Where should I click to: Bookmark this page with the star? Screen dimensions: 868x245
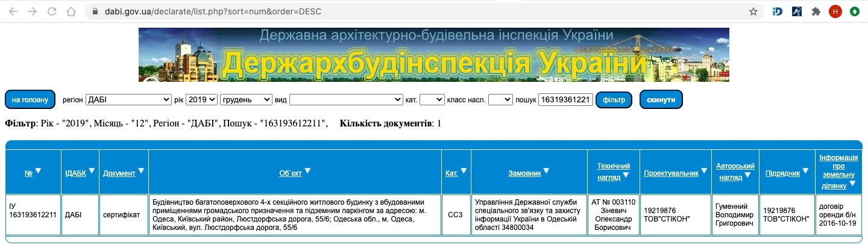point(753,11)
